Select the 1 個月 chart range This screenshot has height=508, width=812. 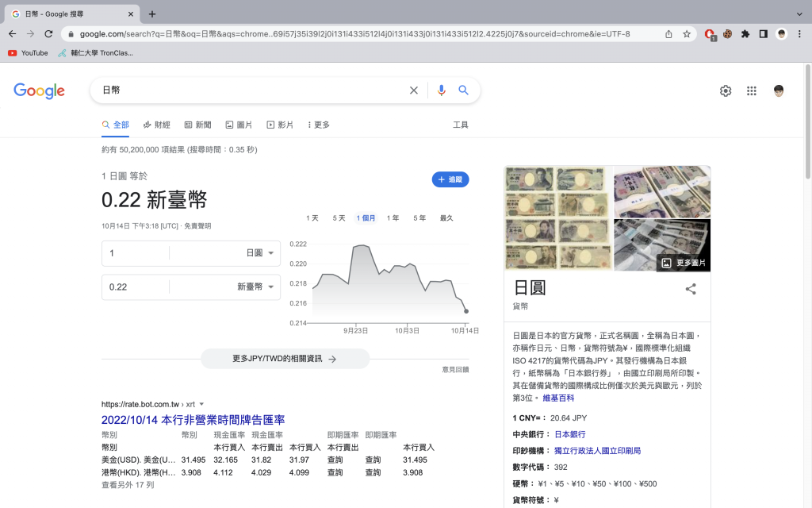366,218
